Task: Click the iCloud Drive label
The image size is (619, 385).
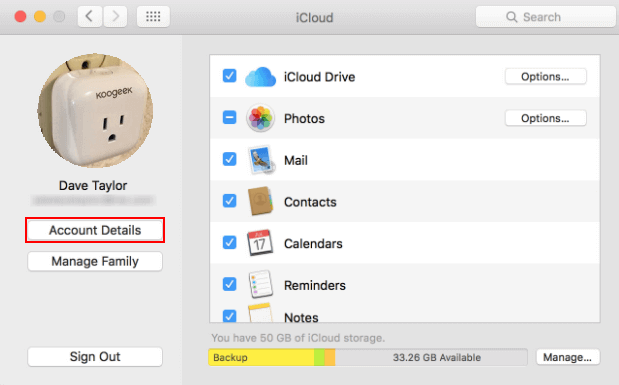Action: tap(319, 77)
